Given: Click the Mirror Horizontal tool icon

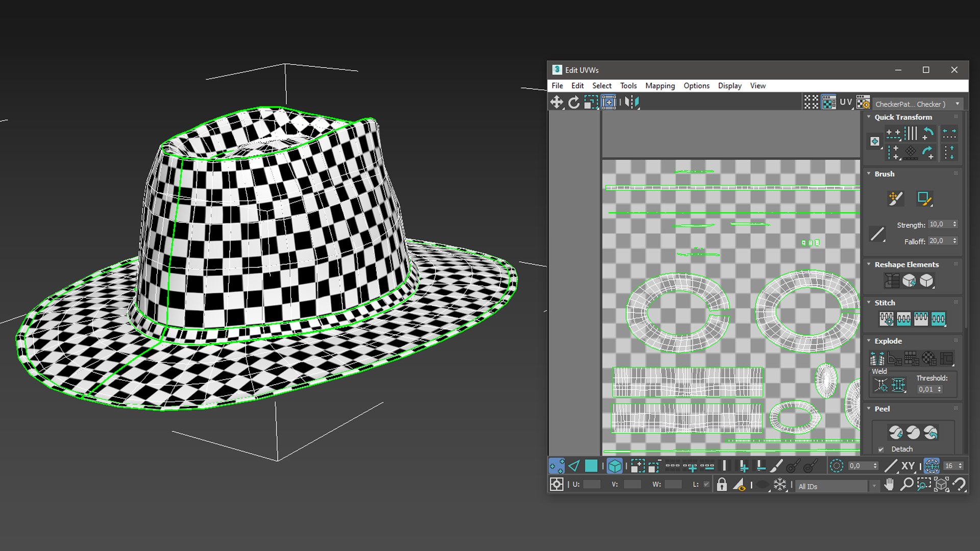Looking at the screenshot, I should (x=632, y=103).
